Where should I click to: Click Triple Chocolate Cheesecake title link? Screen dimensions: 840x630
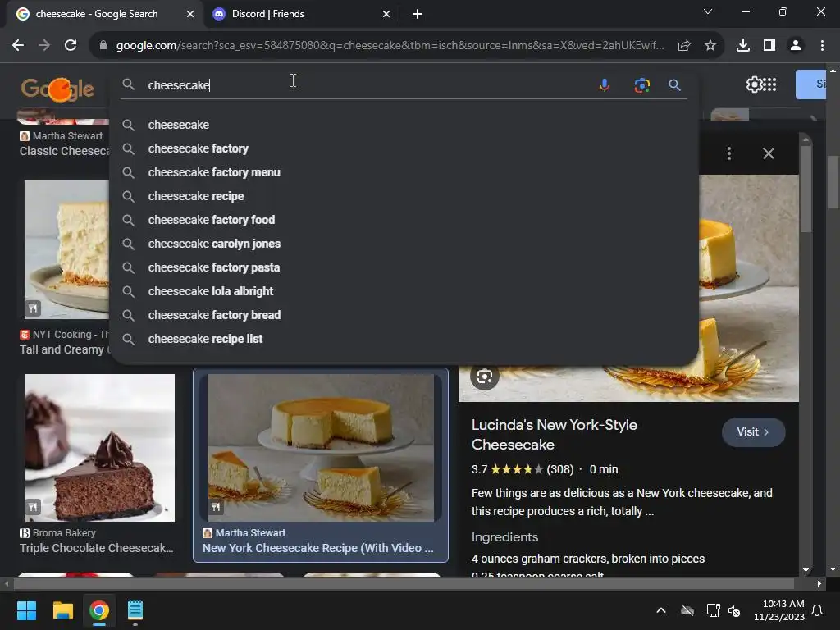(x=97, y=548)
